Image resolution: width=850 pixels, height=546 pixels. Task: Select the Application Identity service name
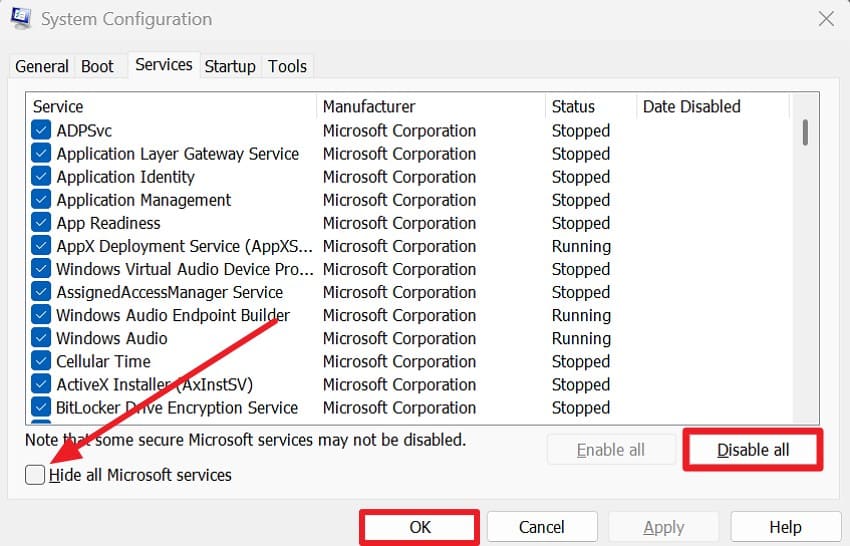[x=125, y=177]
